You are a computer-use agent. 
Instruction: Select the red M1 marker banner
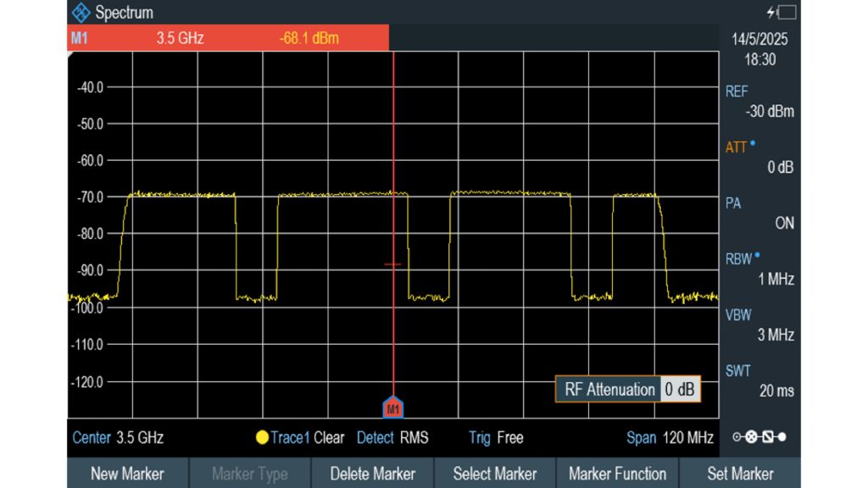tap(225, 37)
